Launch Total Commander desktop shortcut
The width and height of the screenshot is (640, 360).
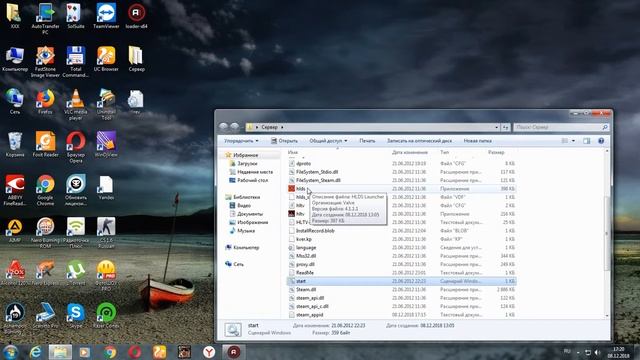76,61
